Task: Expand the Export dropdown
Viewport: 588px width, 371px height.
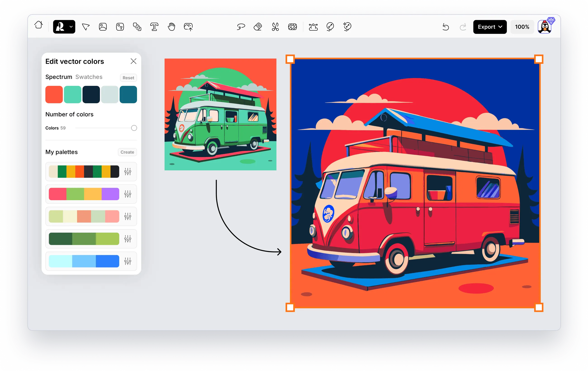Action: [490, 27]
